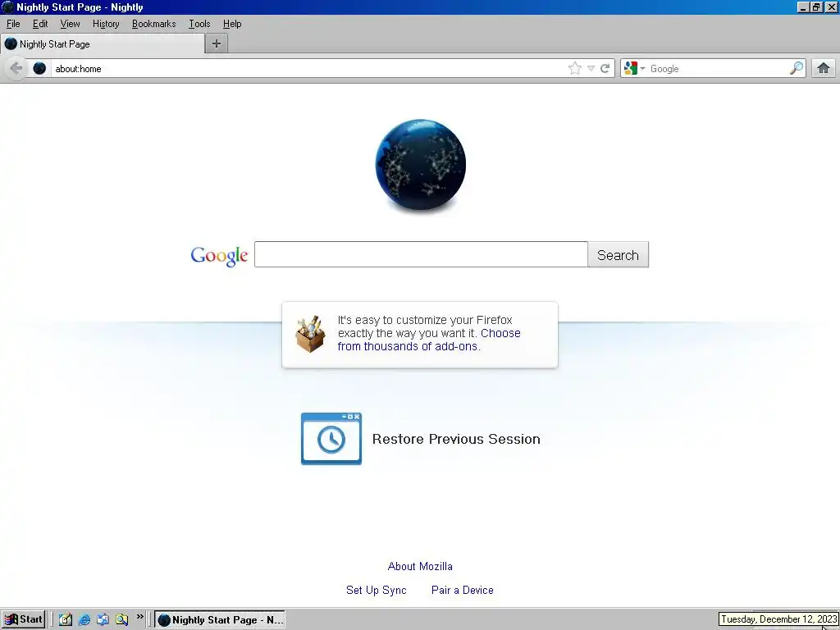
Task: Open 'Choose from thousands of add-ons' link
Action: (428, 340)
